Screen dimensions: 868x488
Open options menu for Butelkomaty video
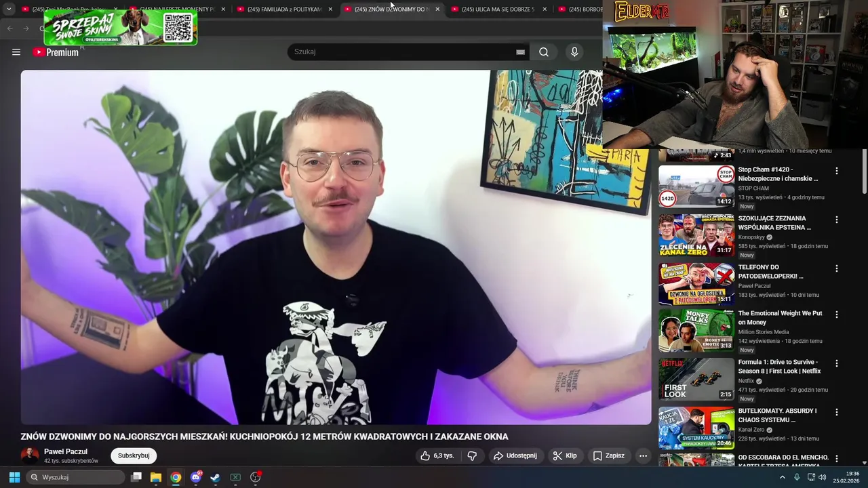point(837,413)
